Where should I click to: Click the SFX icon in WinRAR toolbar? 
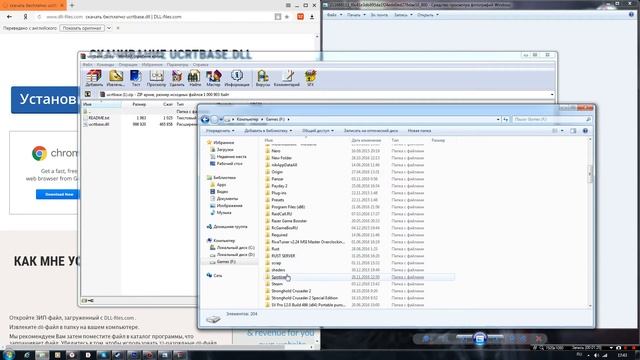(x=310, y=78)
